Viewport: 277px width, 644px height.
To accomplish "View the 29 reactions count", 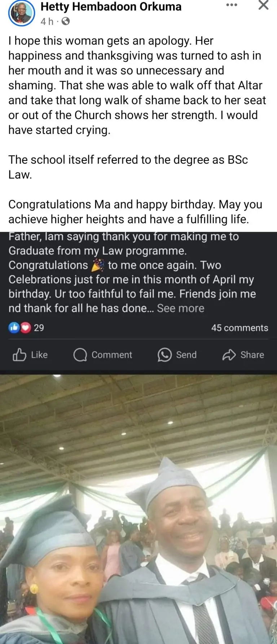I will [39, 328].
